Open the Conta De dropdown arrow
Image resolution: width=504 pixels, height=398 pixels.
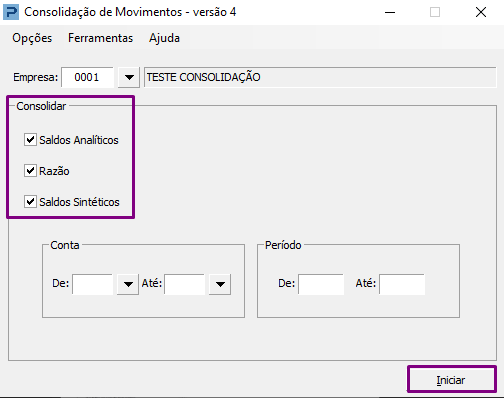[x=128, y=284]
